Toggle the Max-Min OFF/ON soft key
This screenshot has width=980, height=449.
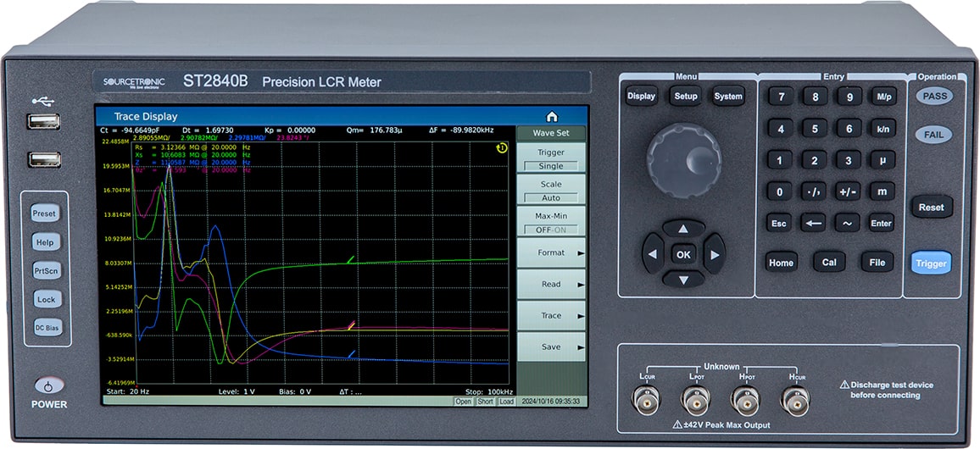(x=551, y=223)
